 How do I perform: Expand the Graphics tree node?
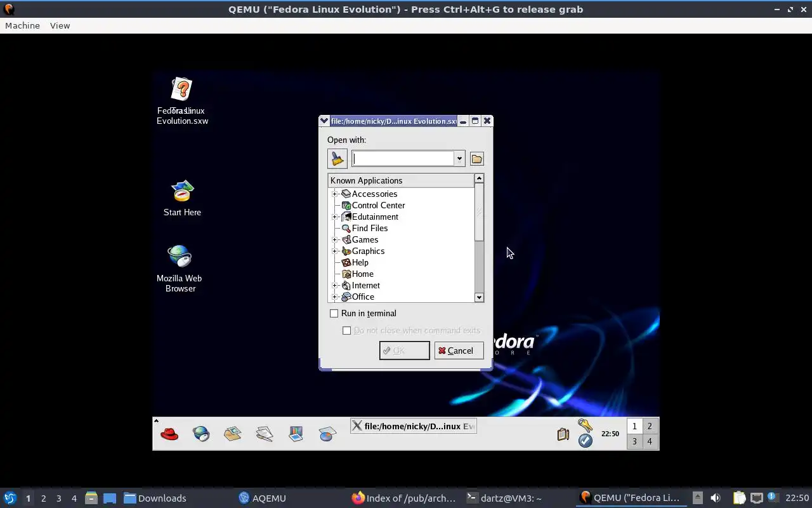click(335, 251)
